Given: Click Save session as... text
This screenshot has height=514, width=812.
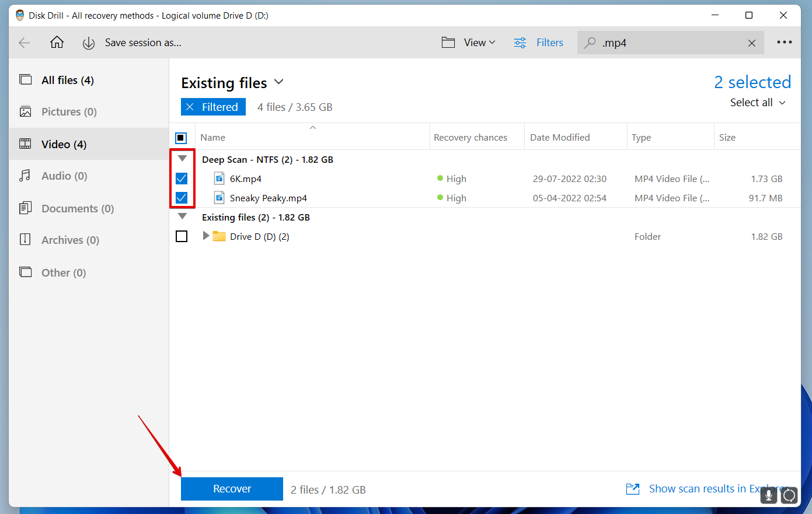Looking at the screenshot, I should (x=143, y=43).
